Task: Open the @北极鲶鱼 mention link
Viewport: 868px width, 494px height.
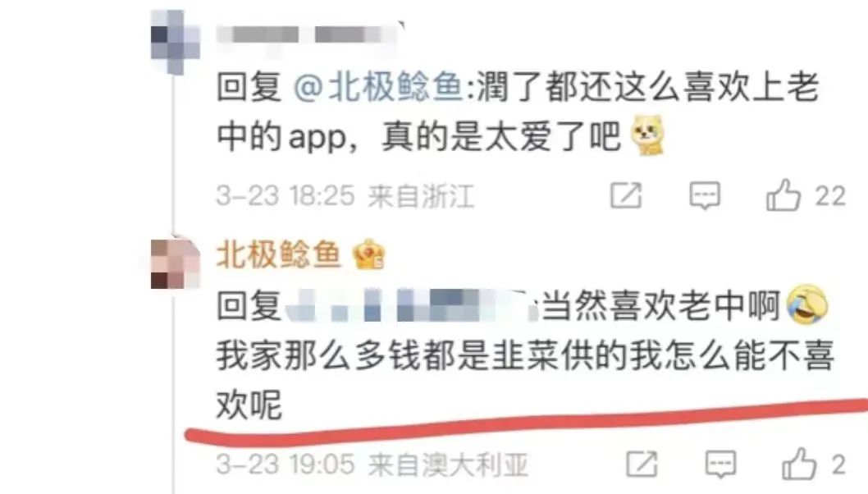Action: point(378,88)
